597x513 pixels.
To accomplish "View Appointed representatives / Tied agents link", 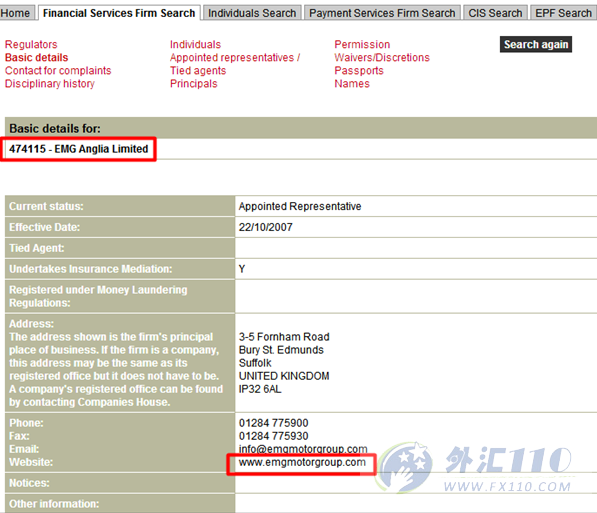I will [x=235, y=64].
